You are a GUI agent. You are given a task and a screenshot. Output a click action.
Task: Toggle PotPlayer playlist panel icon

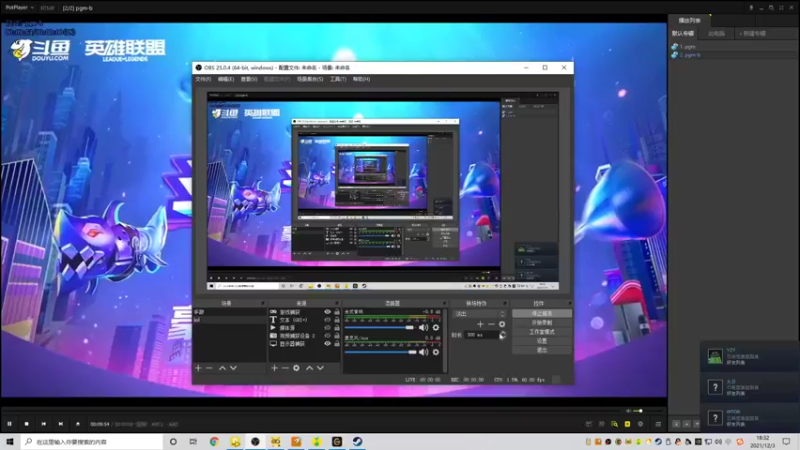pyautogui.click(x=658, y=424)
